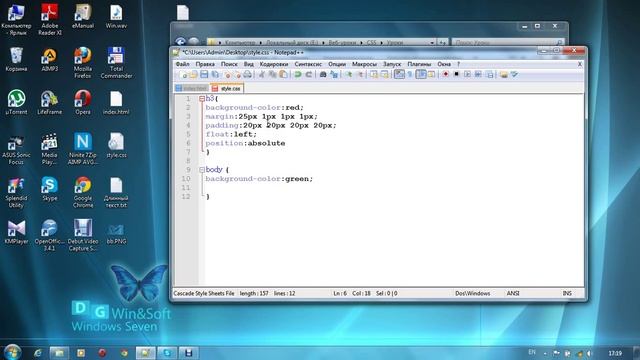Click the Explorer window search field
This screenshot has height=360, width=640.
508,42
